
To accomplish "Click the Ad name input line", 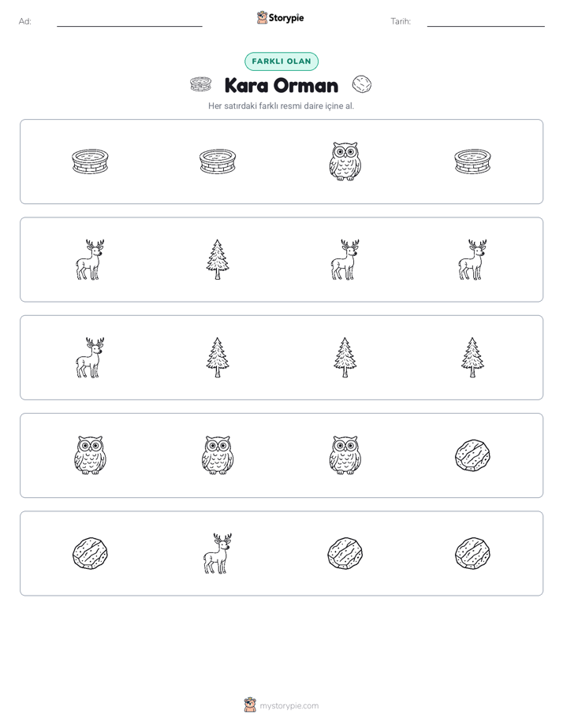I will (129, 21).
